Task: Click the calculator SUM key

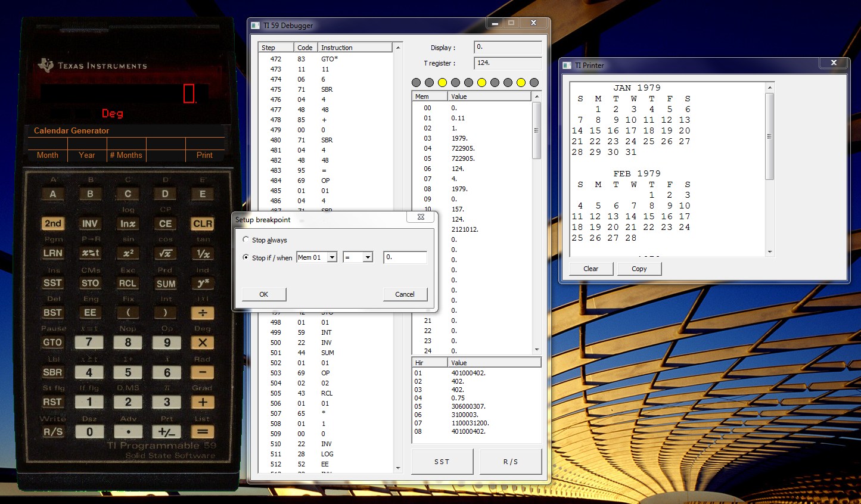Action: click(x=165, y=284)
